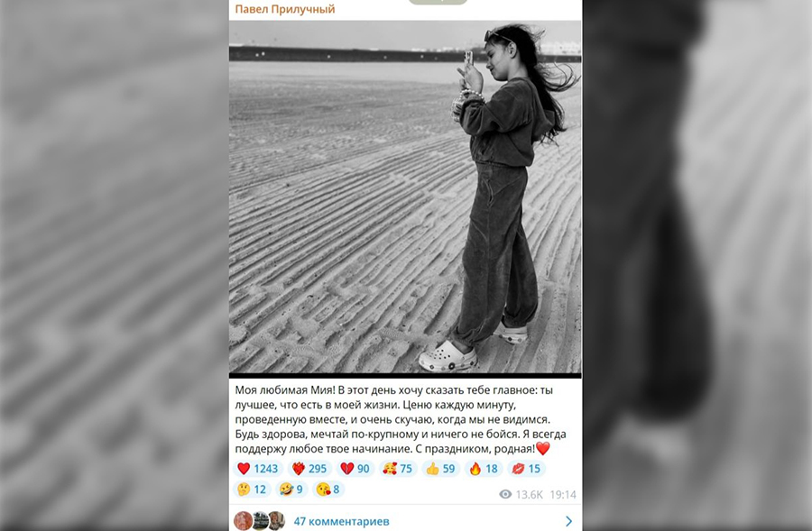Click the commenter avatars next to comments
The height and width of the screenshot is (531, 812).
pos(260,521)
